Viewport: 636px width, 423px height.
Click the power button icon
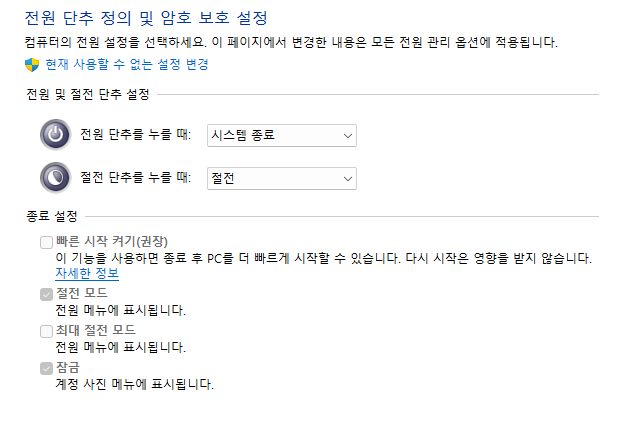tap(55, 135)
